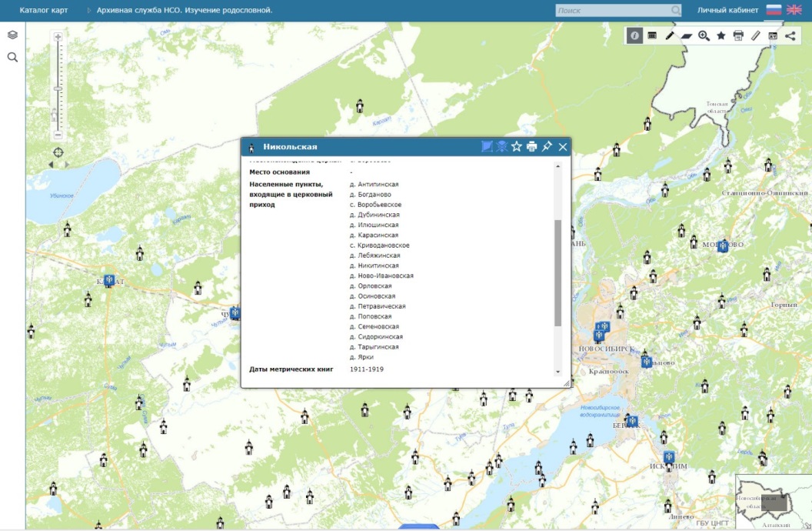The height and width of the screenshot is (531, 812).
Task: Switch language to English flag
Action: click(794, 10)
